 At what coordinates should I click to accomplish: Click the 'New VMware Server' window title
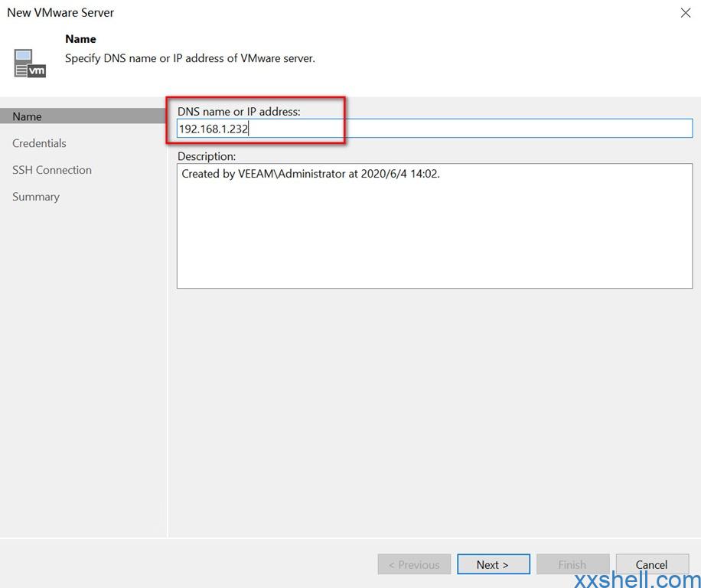pos(60,12)
